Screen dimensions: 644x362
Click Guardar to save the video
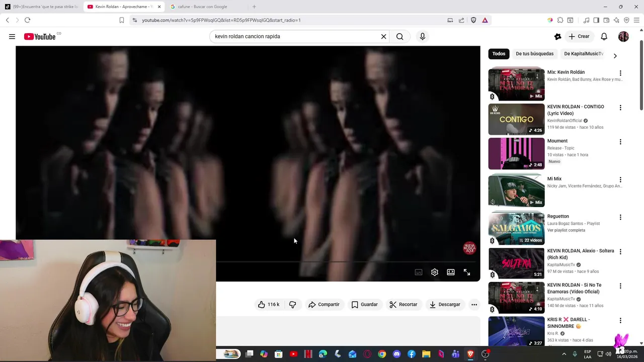364,304
